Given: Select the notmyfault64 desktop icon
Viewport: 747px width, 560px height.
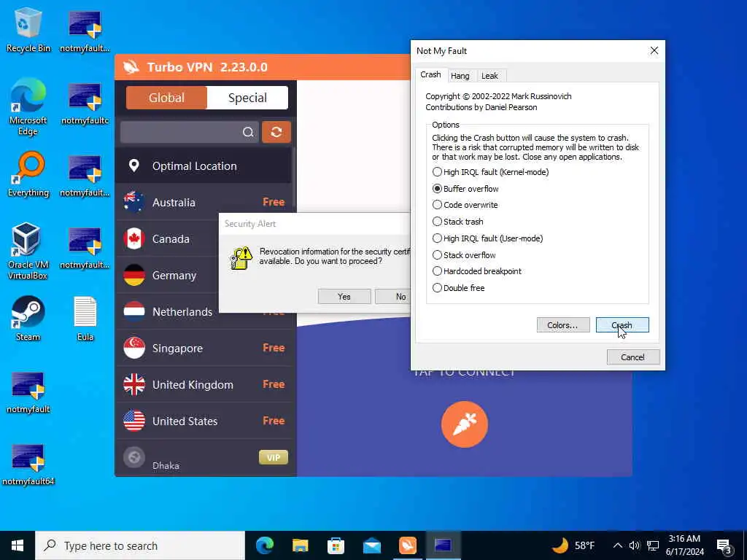Looking at the screenshot, I should (28, 464).
